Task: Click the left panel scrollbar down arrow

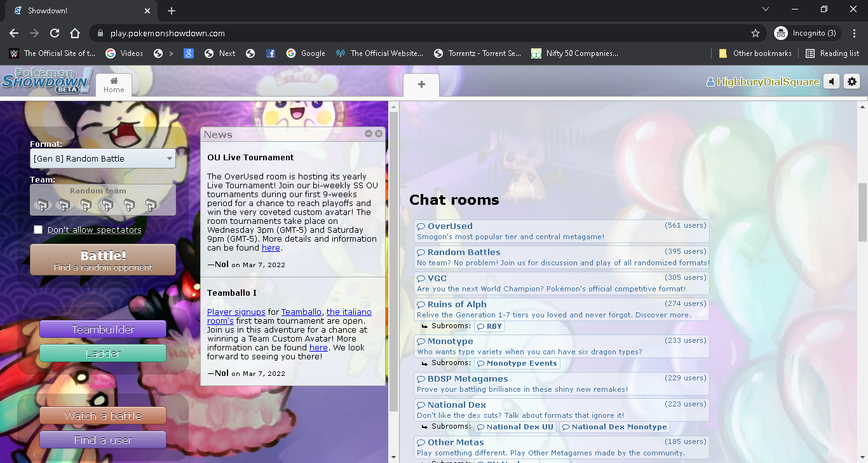Action: click(393, 457)
